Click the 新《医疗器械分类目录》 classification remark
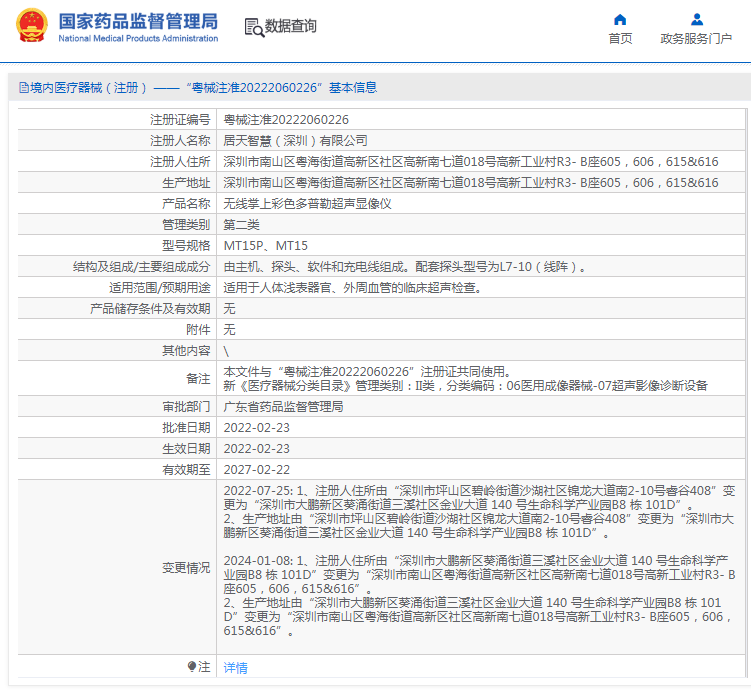Image resolution: width=751 pixels, height=691 pixels. point(466,386)
